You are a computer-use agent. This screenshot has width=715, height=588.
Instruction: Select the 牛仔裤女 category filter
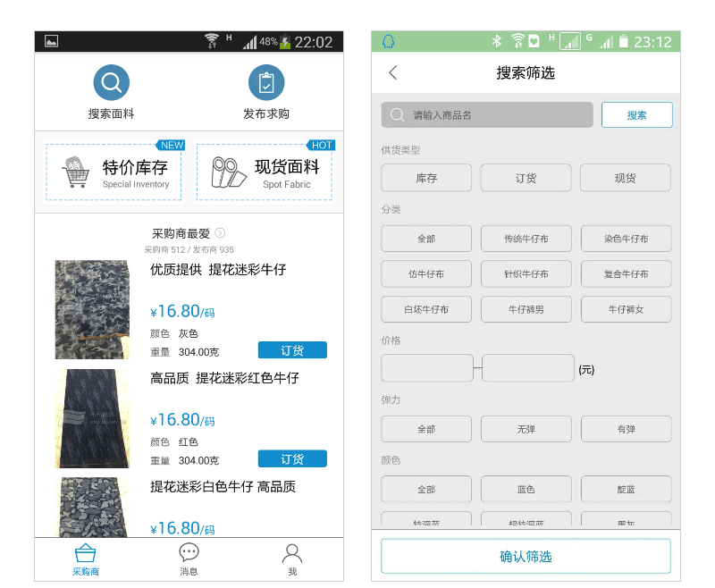tap(626, 309)
